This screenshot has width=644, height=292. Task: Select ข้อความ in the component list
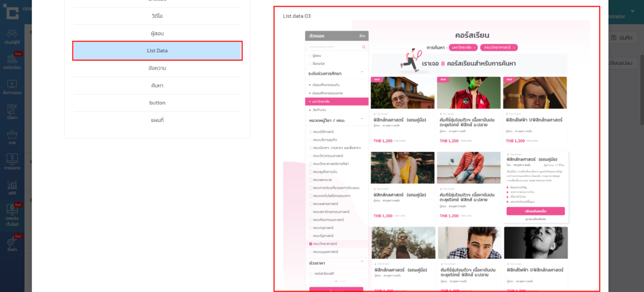click(157, 68)
